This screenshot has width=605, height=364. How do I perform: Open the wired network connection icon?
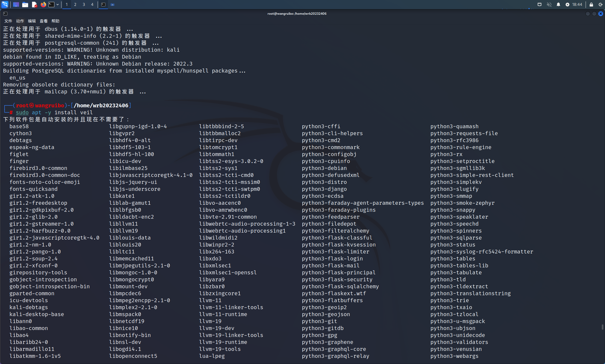click(540, 4)
